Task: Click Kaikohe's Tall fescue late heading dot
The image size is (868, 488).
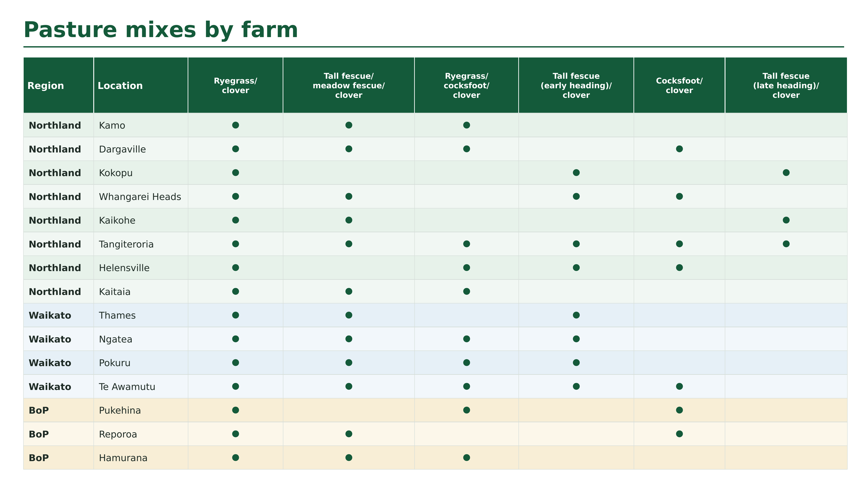Action: tap(786, 220)
